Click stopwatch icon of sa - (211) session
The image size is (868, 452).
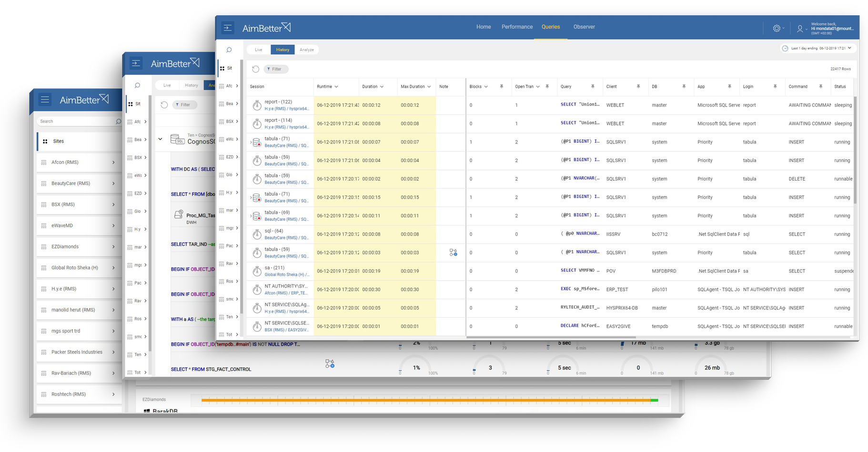pyautogui.click(x=257, y=271)
